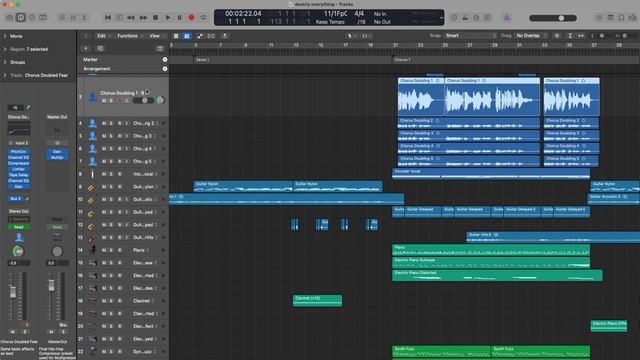Start playback with the Play button
Screen dimensions: 640x360
168,18
